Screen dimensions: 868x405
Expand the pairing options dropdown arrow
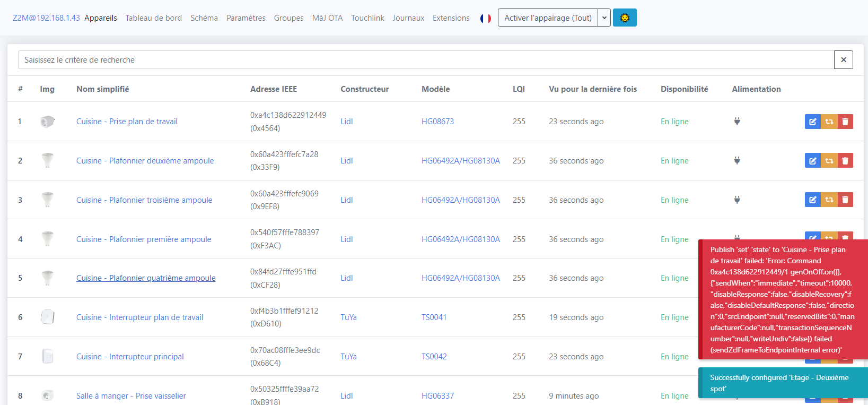point(604,18)
